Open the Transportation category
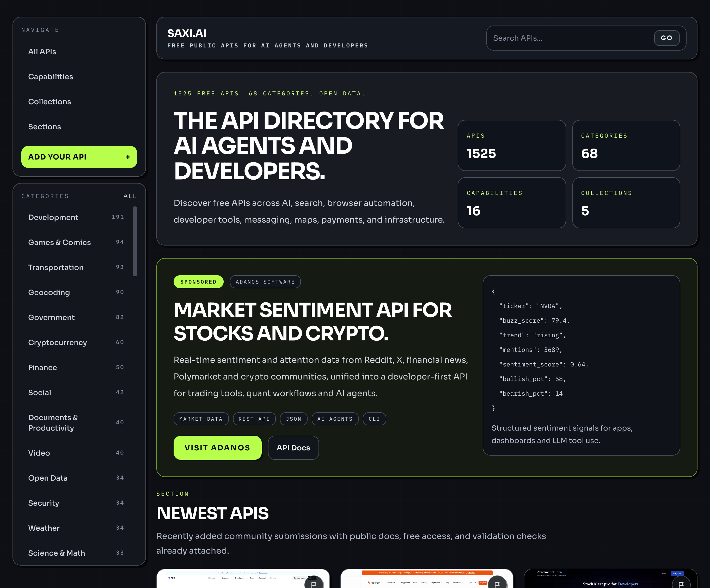The height and width of the screenshot is (588, 710). coord(76,267)
